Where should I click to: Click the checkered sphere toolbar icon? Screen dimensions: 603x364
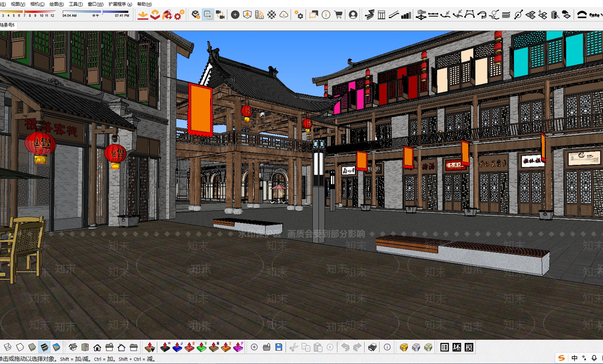tap(272, 15)
